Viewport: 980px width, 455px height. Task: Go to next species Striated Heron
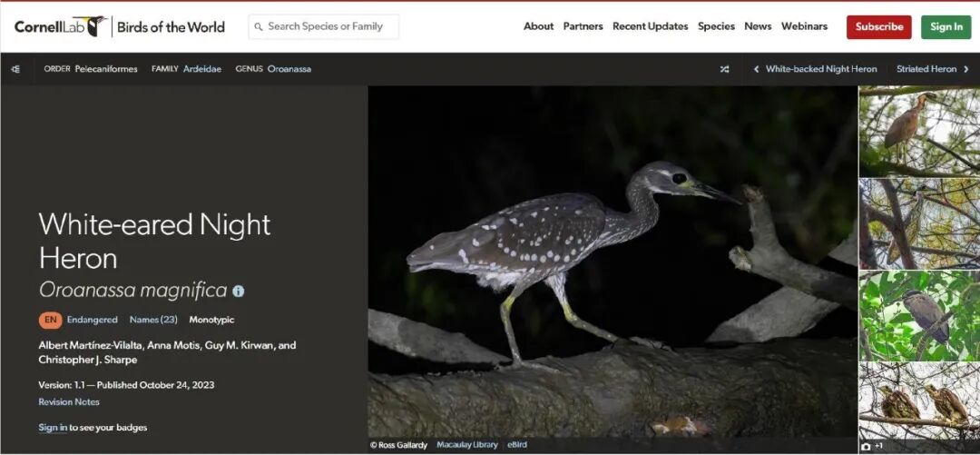[x=926, y=69]
